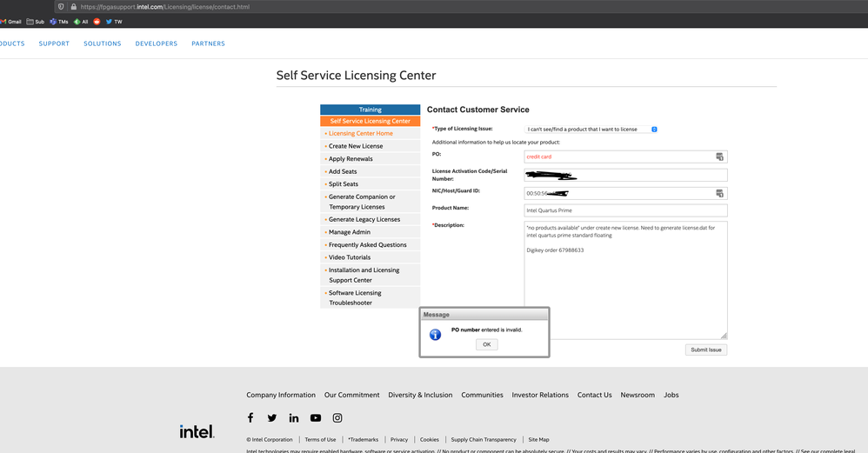Click OK in the invalid PO message
This screenshot has height=453, width=868.
coord(486,344)
